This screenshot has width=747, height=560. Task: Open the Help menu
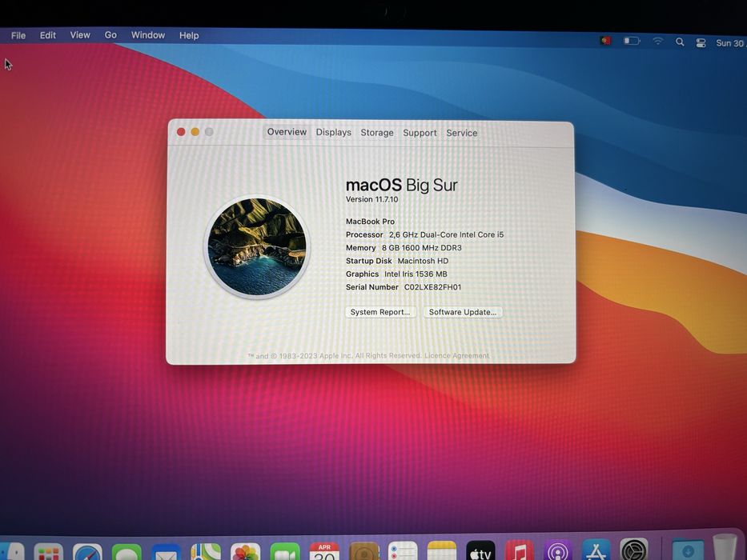tap(189, 36)
